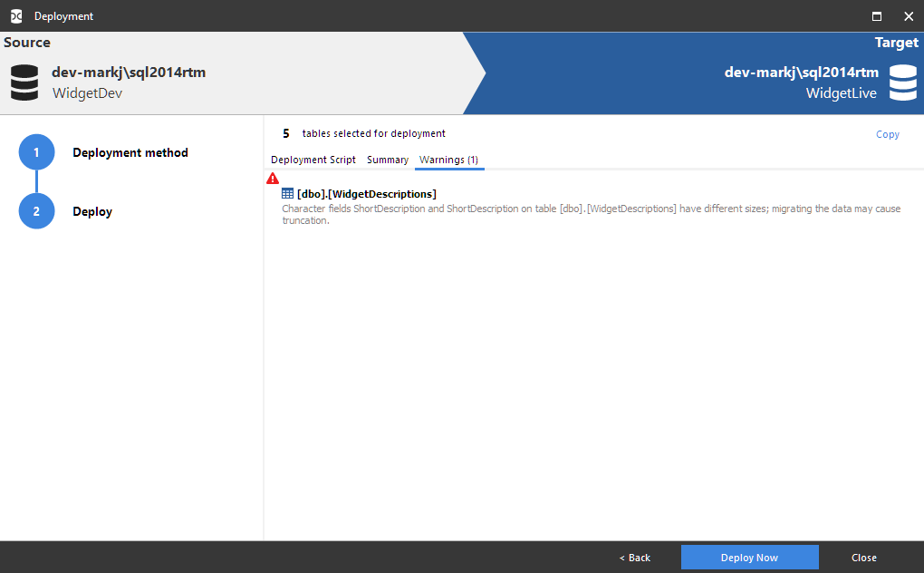Select the [dbo].[WidgetDescriptions] warning entry
924x573 pixels.
(x=367, y=194)
